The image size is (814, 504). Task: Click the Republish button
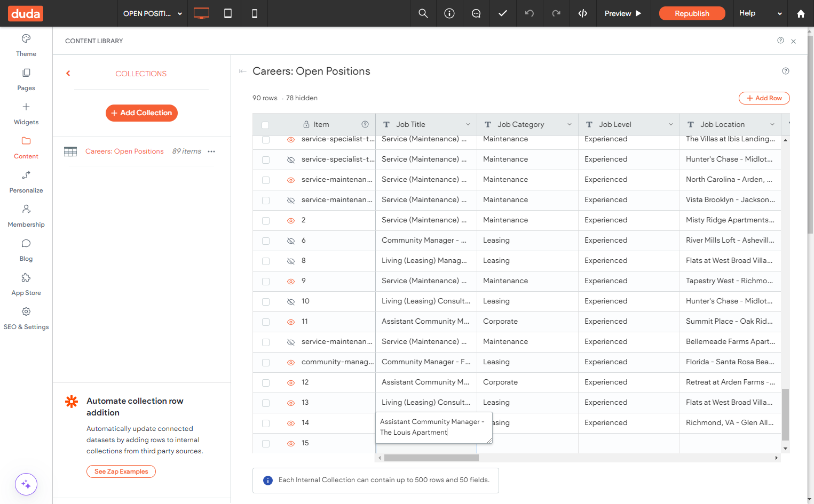(x=692, y=13)
